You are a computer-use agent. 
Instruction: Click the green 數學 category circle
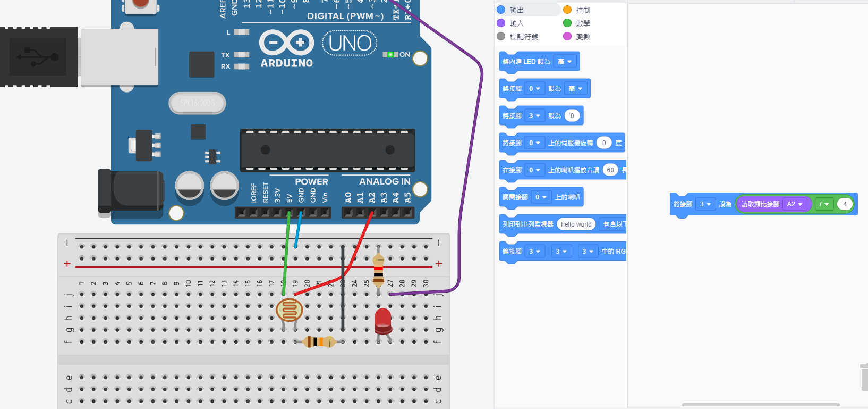coord(567,23)
